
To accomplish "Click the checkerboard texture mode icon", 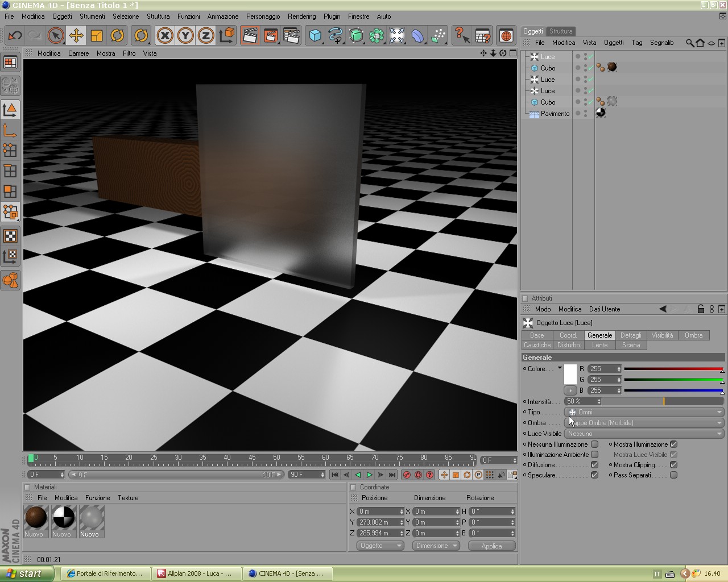I will coord(10,236).
